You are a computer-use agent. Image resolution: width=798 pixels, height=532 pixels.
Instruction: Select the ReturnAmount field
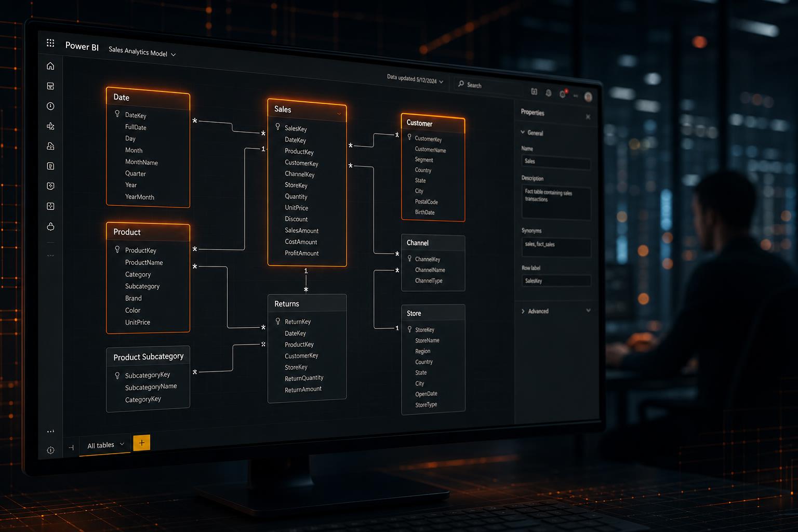[x=303, y=390]
